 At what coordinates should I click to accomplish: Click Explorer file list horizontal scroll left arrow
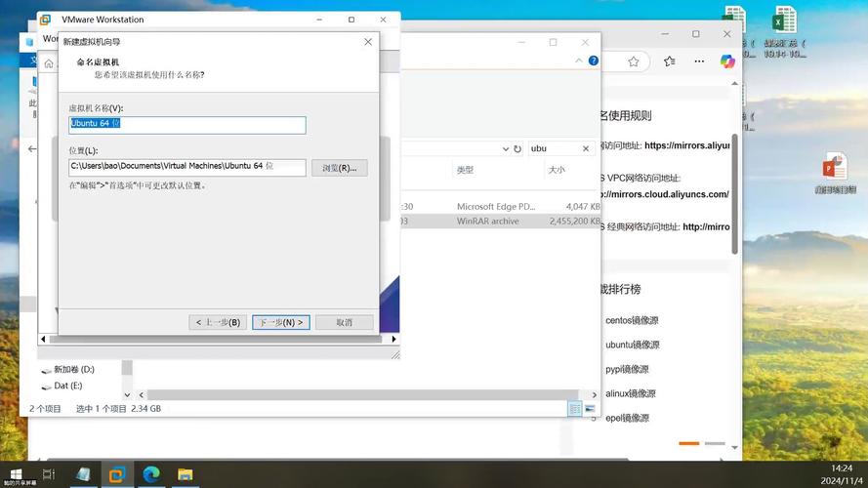coord(142,394)
